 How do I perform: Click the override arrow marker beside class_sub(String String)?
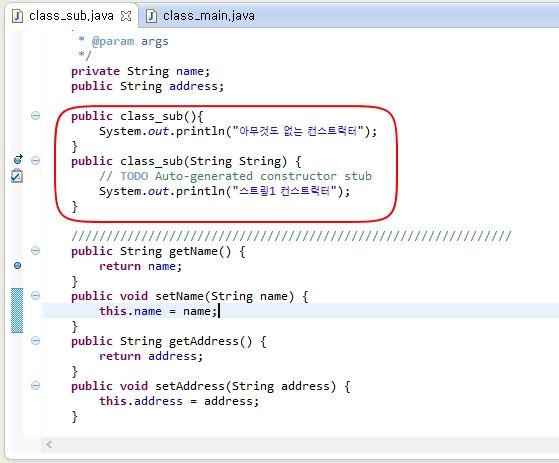pyautogui.click(x=18, y=159)
